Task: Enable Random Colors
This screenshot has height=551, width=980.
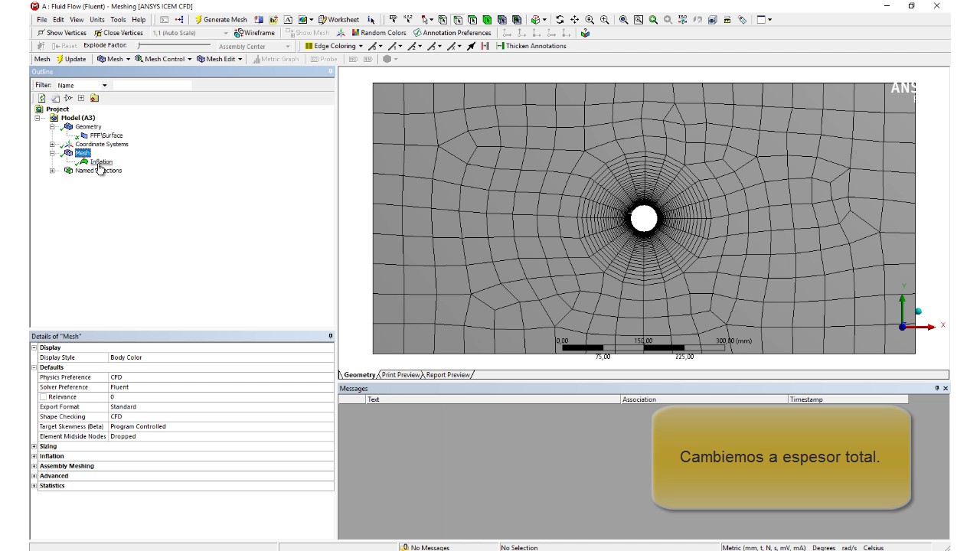Action: (x=379, y=33)
